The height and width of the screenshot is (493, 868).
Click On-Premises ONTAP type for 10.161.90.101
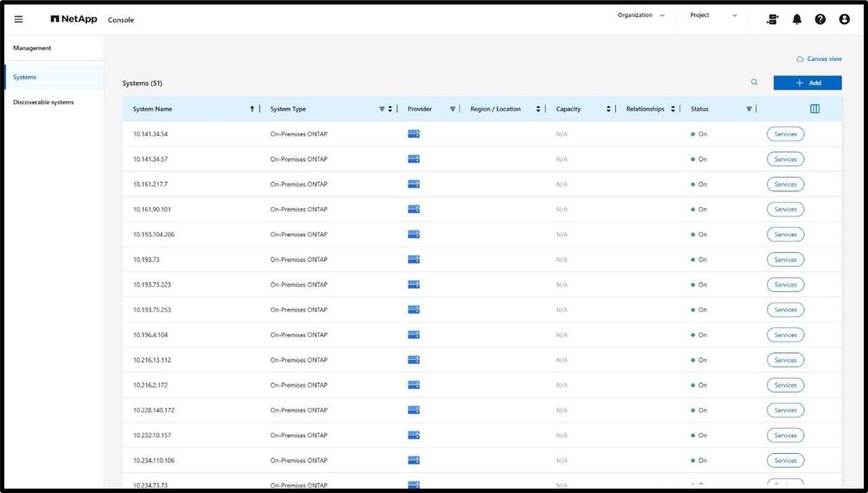coord(298,210)
